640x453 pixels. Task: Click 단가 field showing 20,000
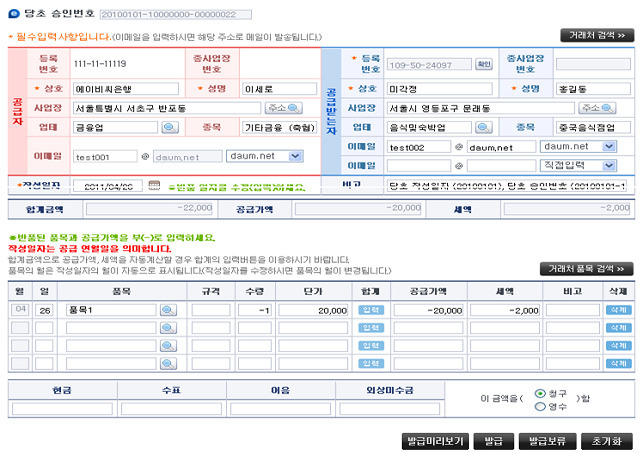coord(313,310)
